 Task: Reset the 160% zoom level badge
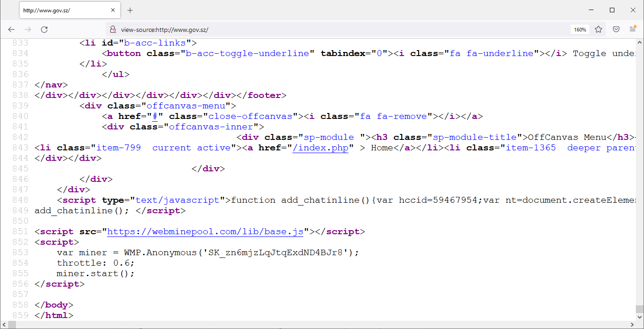580,29
